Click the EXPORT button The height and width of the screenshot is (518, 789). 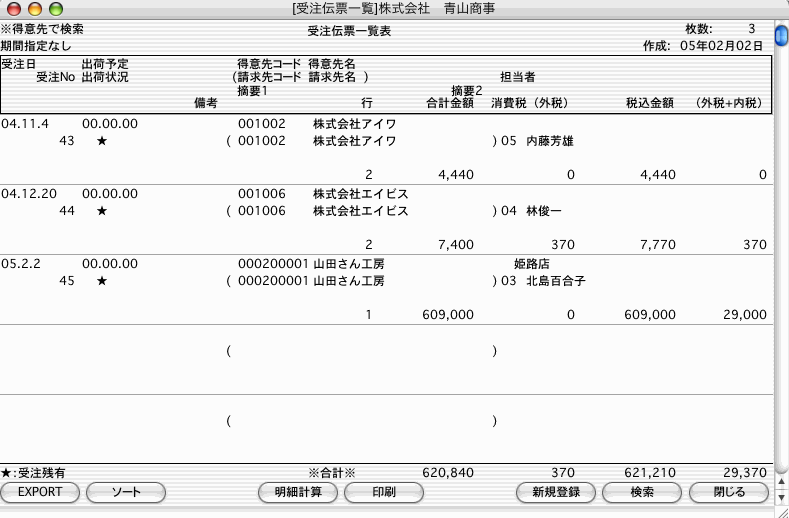[40, 492]
